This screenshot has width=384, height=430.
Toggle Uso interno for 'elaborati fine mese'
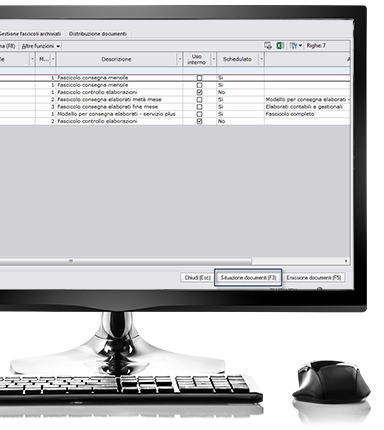(x=199, y=107)
